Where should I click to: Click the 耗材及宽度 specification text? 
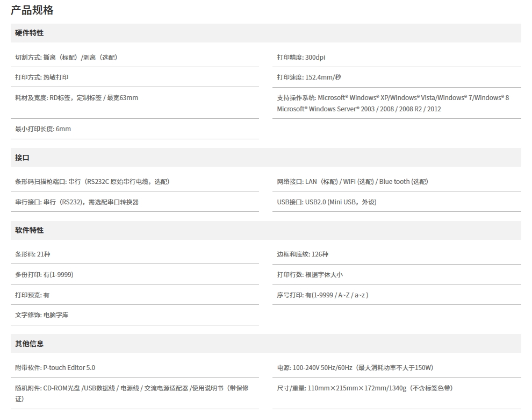coord(76,97)
